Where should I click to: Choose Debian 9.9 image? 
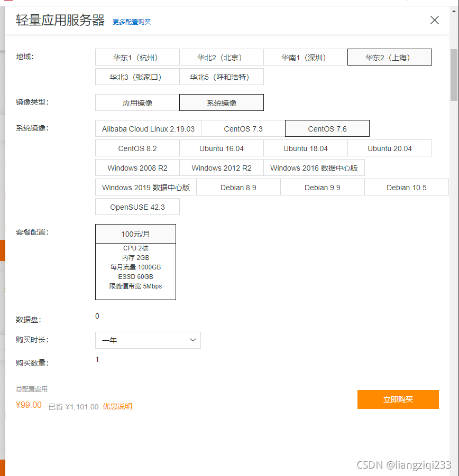tap(323, 188)
